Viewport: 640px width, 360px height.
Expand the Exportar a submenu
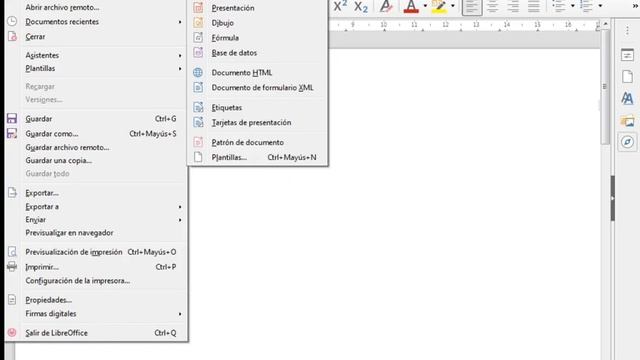[x=96, y=207]
